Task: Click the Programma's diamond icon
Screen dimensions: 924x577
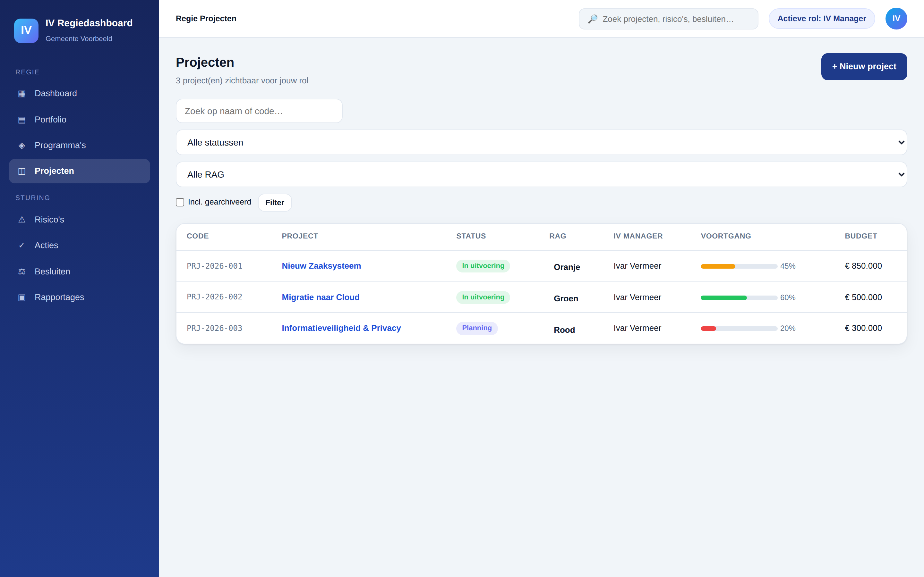Action: click(22, 146)
